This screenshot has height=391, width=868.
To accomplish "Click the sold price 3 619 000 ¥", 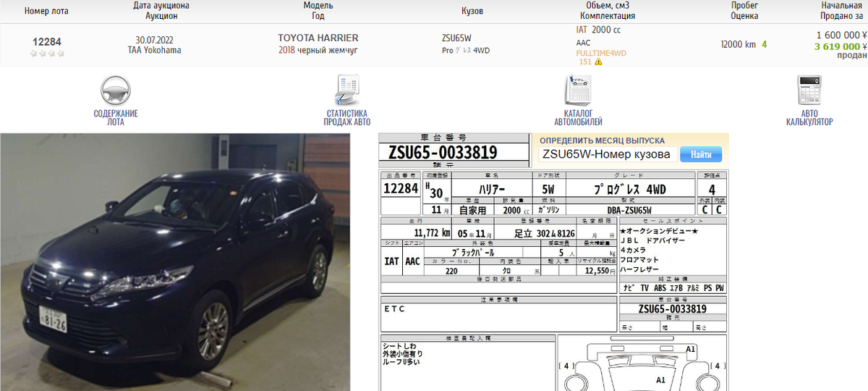I will click(x=841, y=46).
